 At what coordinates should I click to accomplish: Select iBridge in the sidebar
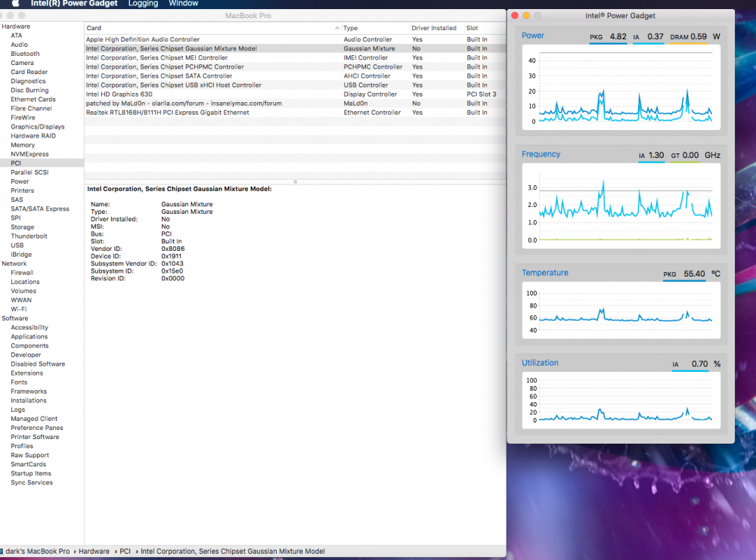click(21, 255)
